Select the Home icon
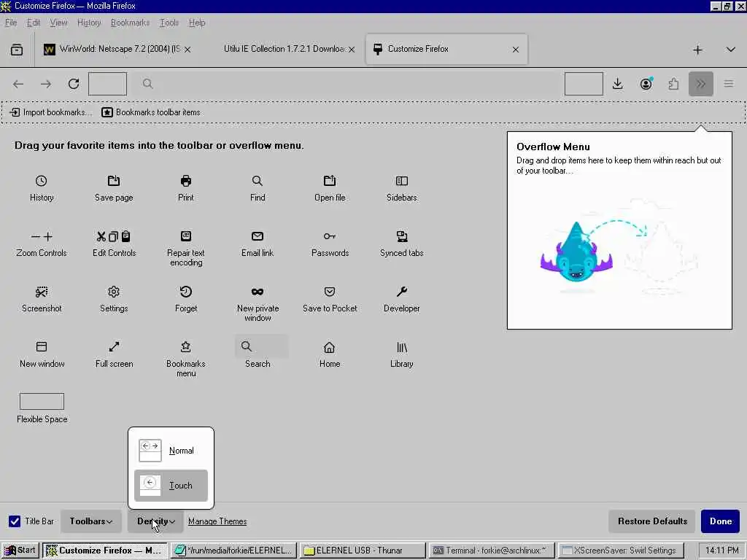Screen dimensions: 747x560 point(329,347)
